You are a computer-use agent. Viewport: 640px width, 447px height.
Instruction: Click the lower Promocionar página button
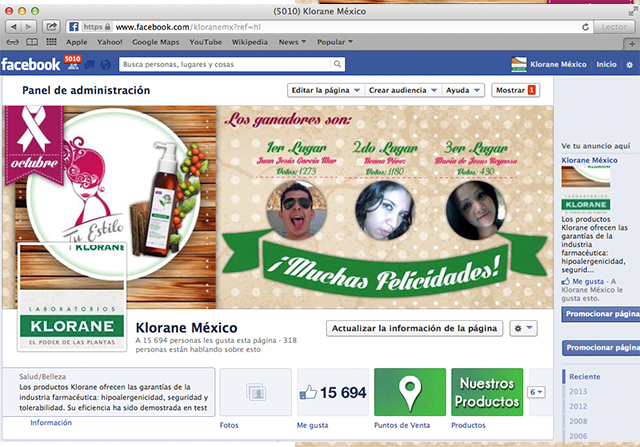601,347
